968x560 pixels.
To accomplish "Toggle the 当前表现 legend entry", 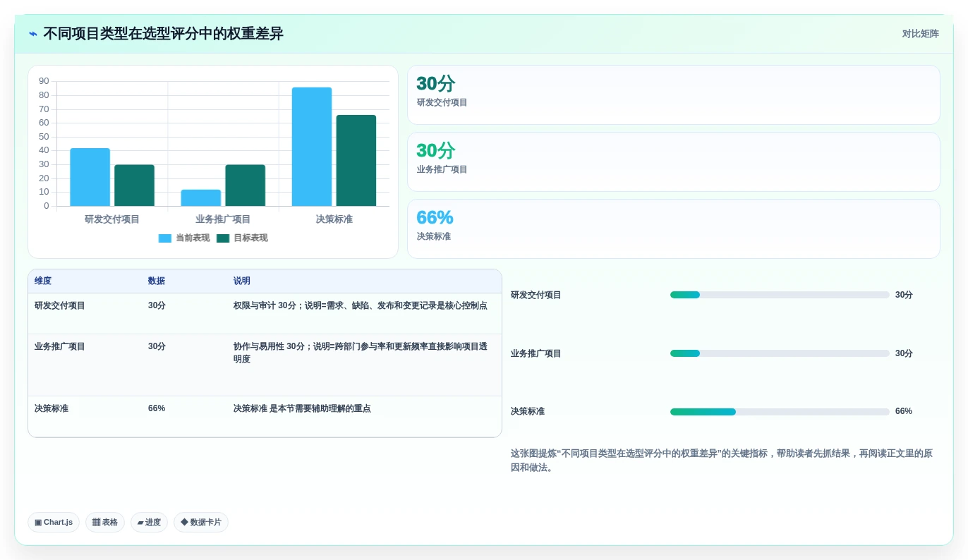I will [x=184, y=238].
